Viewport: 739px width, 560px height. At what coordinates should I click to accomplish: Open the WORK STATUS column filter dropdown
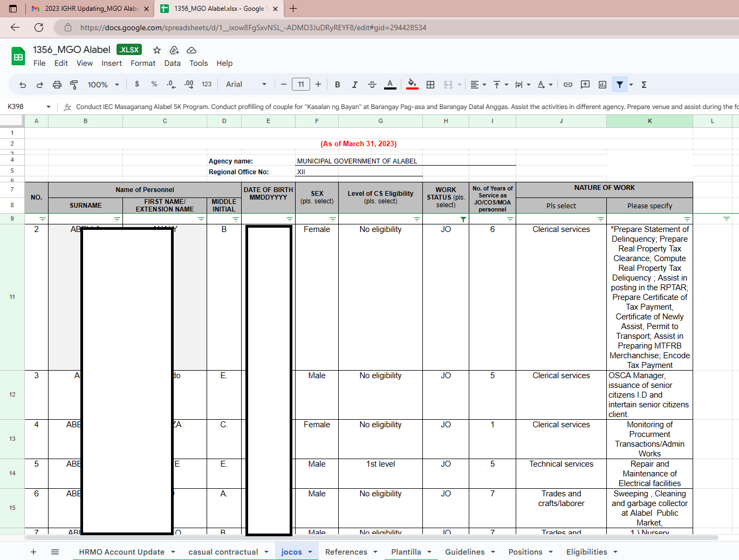tap(463, 219)
